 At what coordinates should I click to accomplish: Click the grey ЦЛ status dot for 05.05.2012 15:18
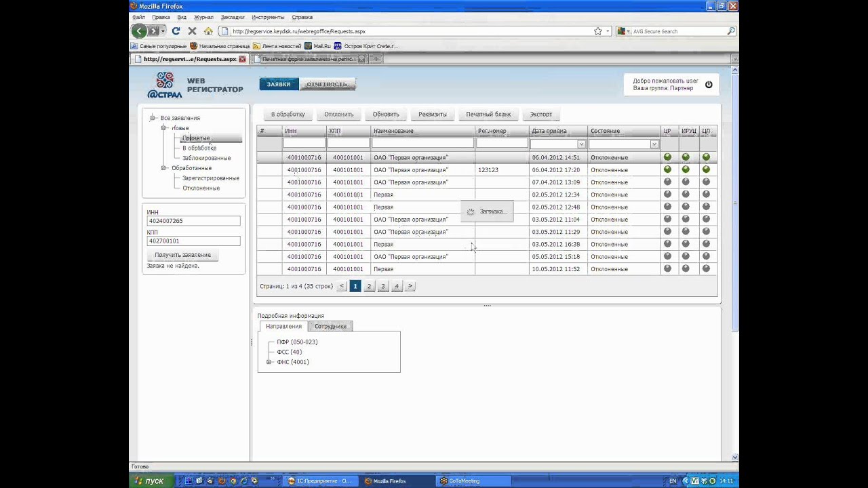coord(706,256)
